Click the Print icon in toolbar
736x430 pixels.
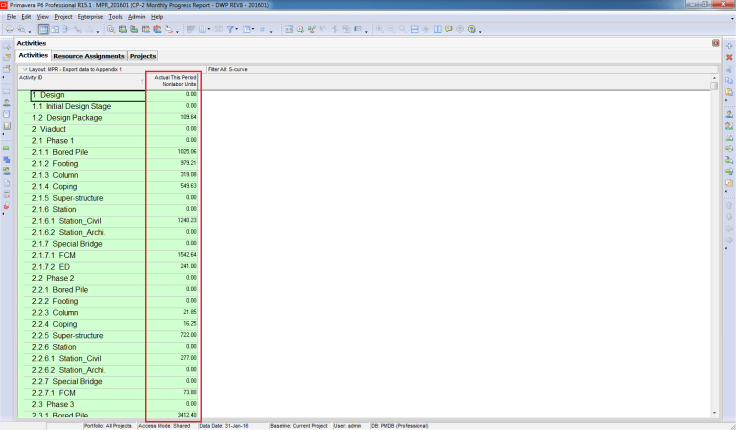pyautogui.click(x=8, y=30)
